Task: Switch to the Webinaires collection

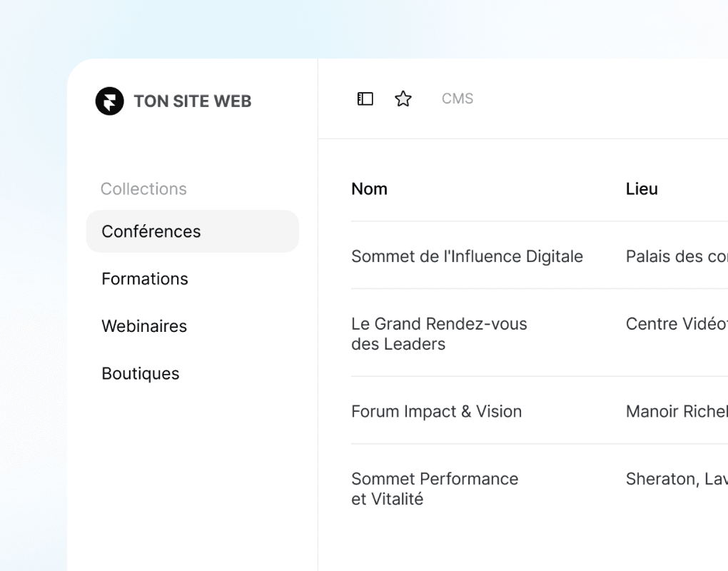Action: tap(144, 326)
